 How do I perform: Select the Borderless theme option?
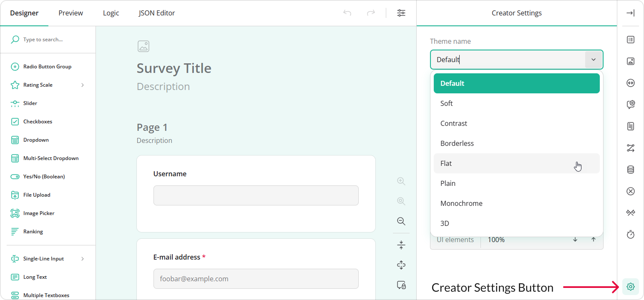[517, 143]
